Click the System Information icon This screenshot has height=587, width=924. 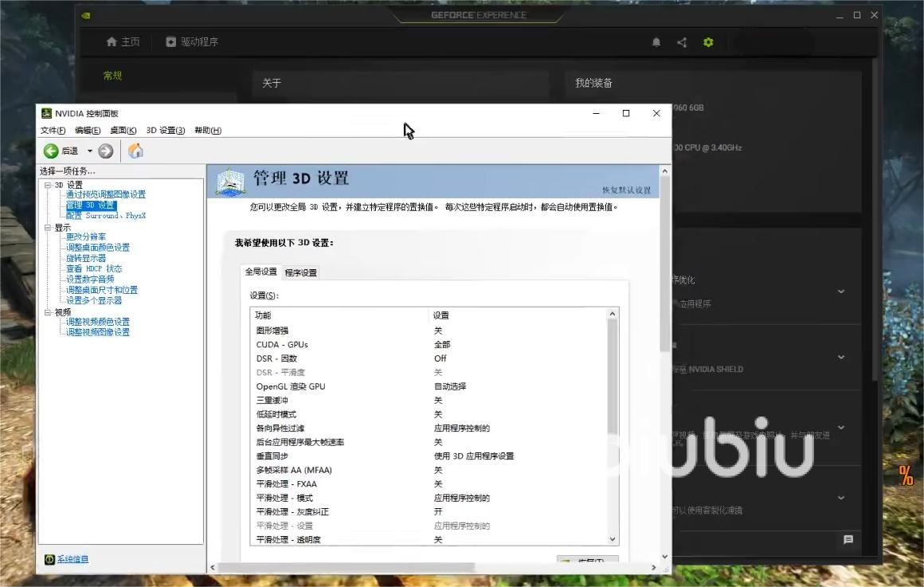49,560
